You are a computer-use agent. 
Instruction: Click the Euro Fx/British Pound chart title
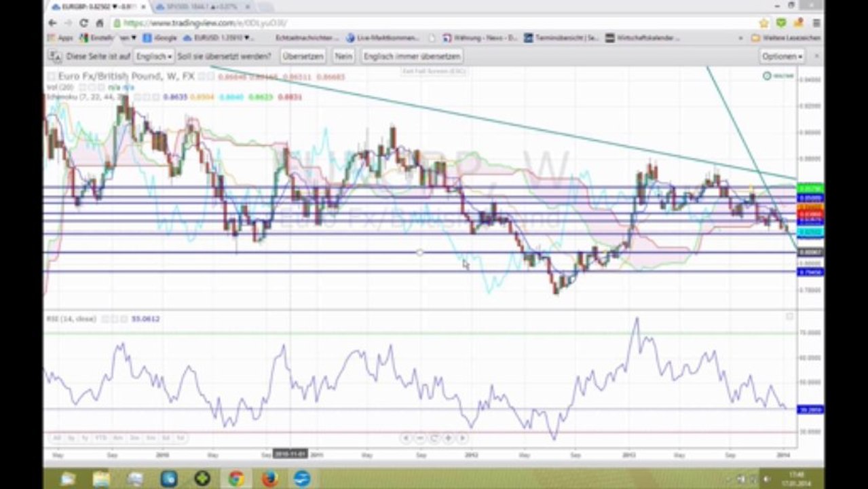(x=126, y=77)
